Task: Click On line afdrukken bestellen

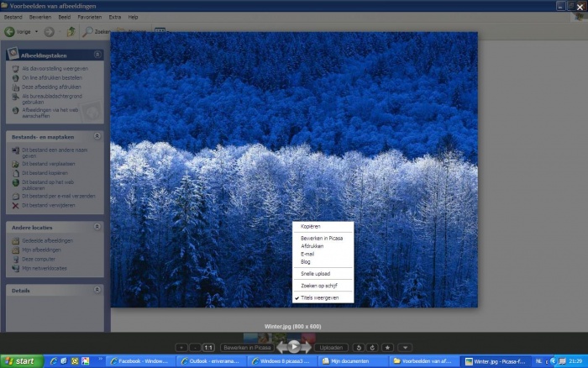Action: pyautogui.click(x=52, y=77)
